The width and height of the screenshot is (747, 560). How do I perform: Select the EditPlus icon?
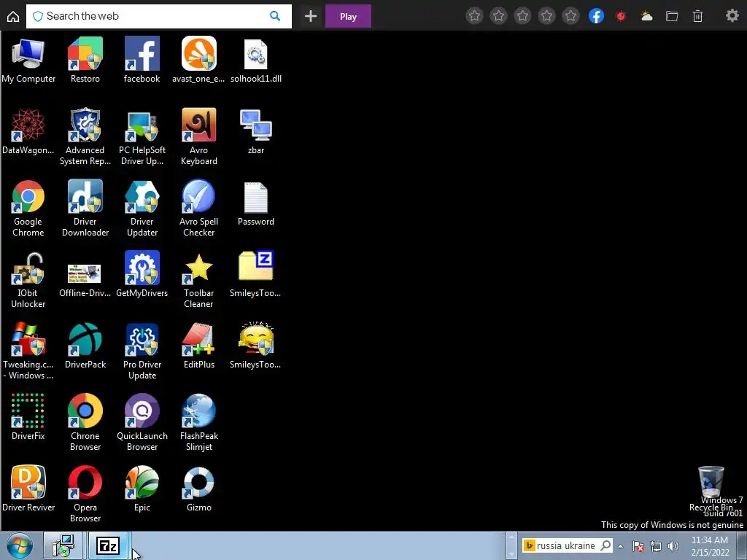198,339
